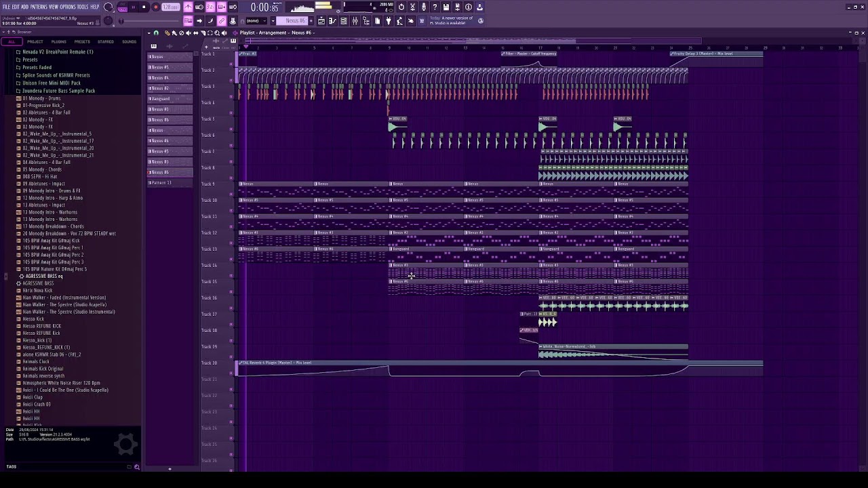Open the ADD menu
The width and height of the screenshot is (868, 488).
pyautogui.click(x=24, y=7)
